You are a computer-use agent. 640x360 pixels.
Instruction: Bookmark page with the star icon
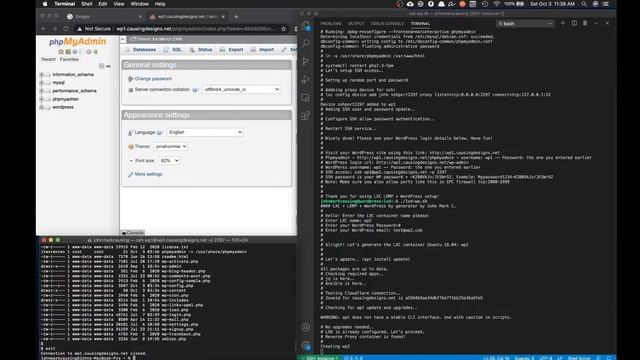(284, 29)
